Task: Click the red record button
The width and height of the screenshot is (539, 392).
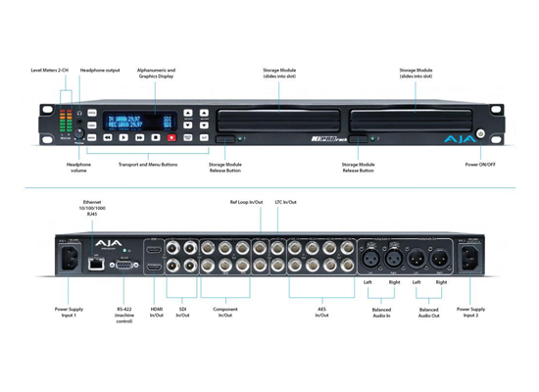Action: [171, 137]
